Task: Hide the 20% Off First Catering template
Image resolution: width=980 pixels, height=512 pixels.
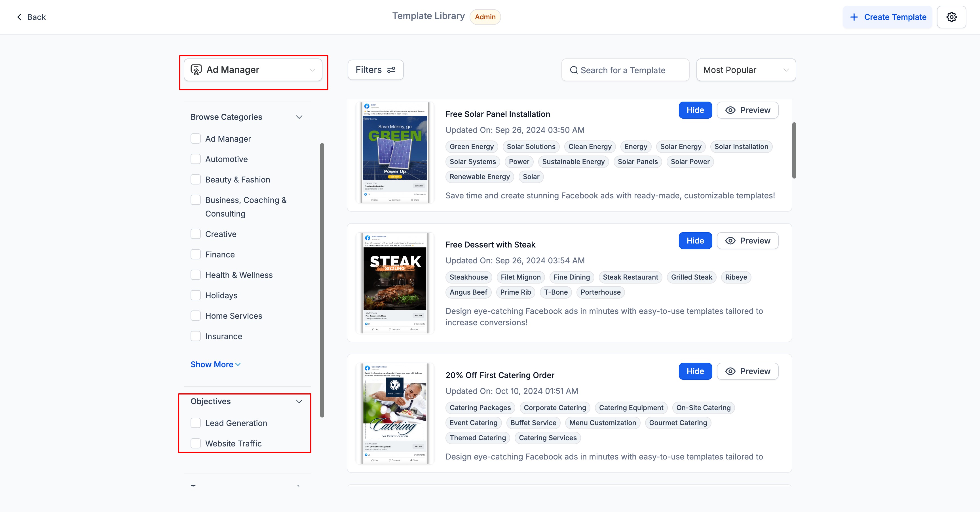Action: point(695,371)
